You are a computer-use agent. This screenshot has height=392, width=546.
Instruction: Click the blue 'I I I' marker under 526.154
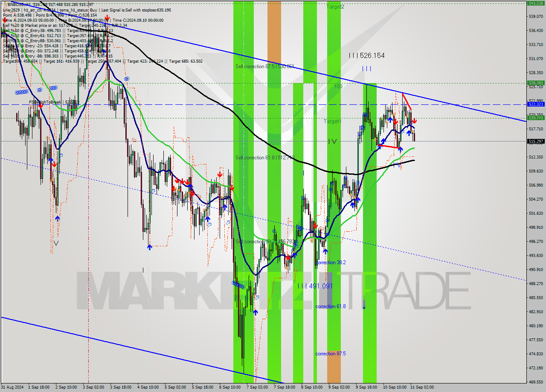[x=366, y=69]
